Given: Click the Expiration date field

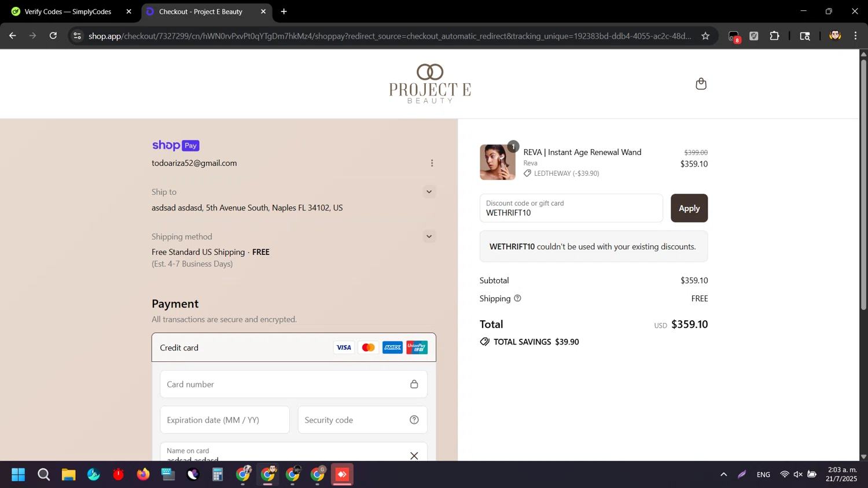Looking at the screenshot, I should click(x=225, y=420).
